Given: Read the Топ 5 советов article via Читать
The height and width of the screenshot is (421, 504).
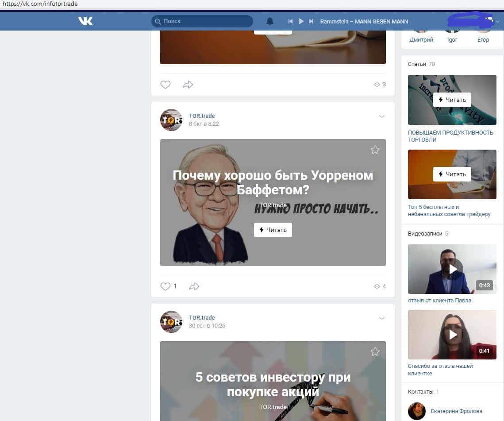Looking at the screenshot, I should pos(452,174).
